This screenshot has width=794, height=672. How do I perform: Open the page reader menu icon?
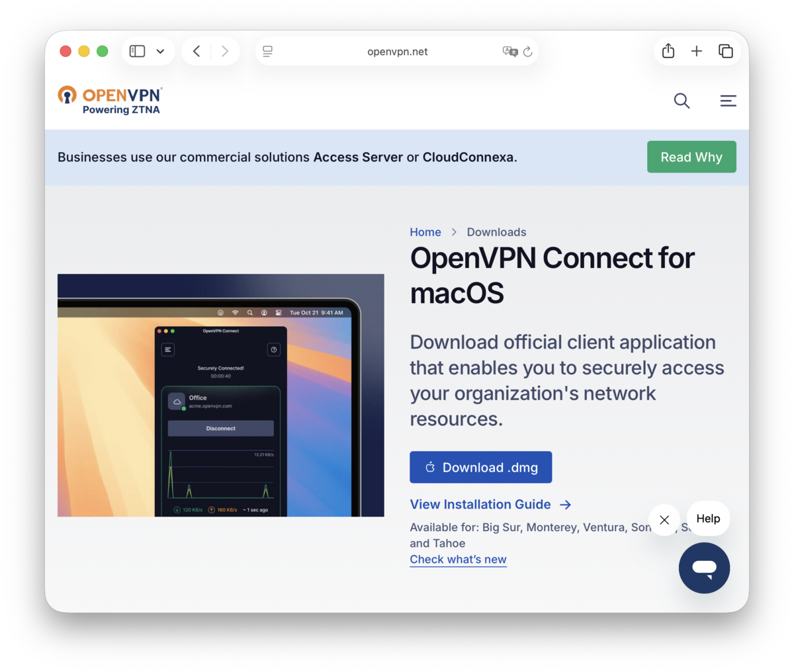(267, 52)
